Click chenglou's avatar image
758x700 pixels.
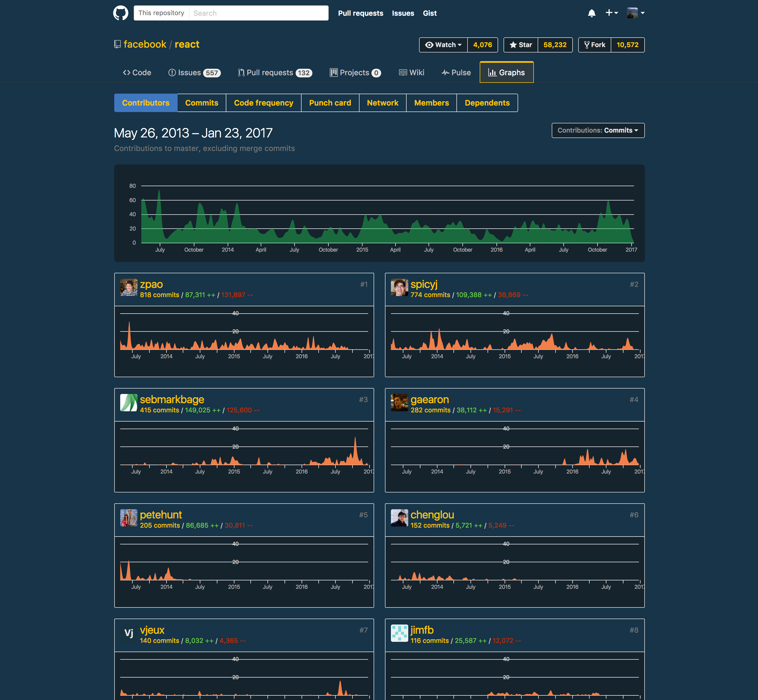[400, 518]
